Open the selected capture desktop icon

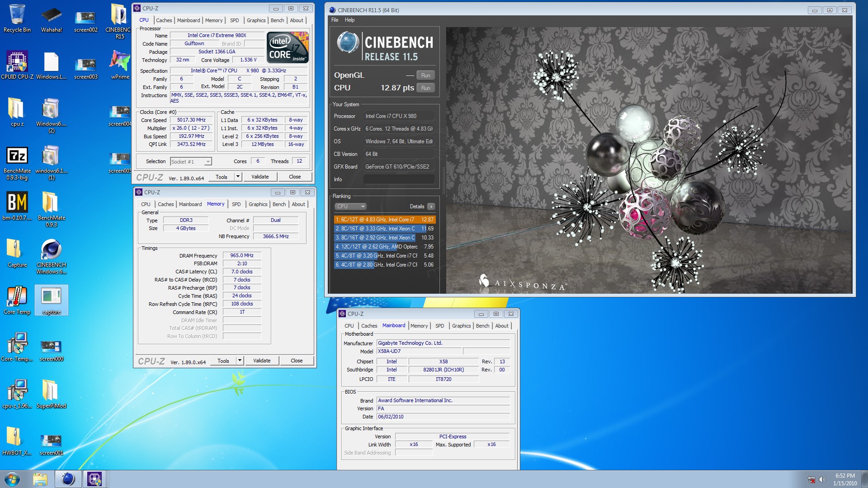52,300
